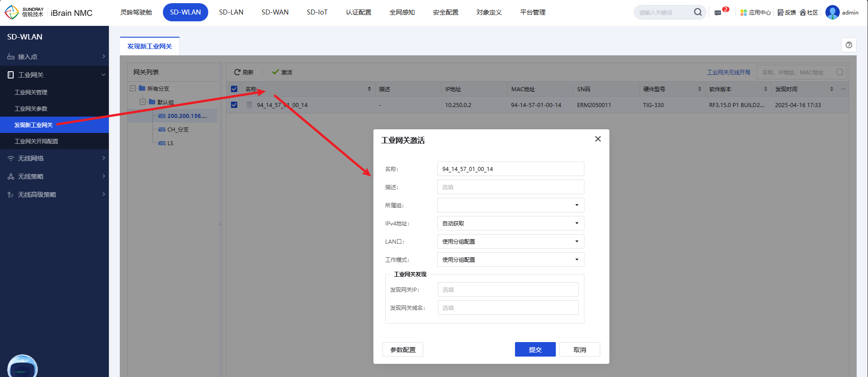The height and width of the screenshot is (377, 868).
Task: Select the CH_分支 tree item
Action: pos(177,129)
